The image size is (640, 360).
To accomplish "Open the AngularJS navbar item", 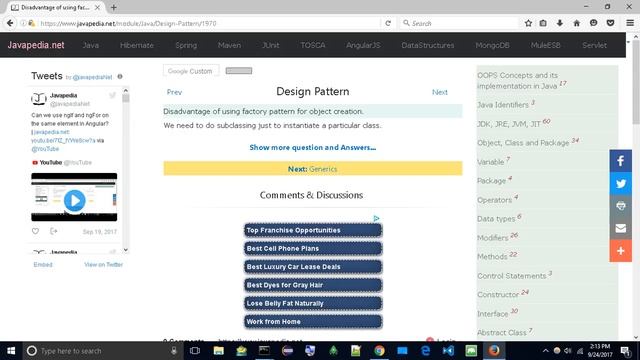I will [363, 45].
